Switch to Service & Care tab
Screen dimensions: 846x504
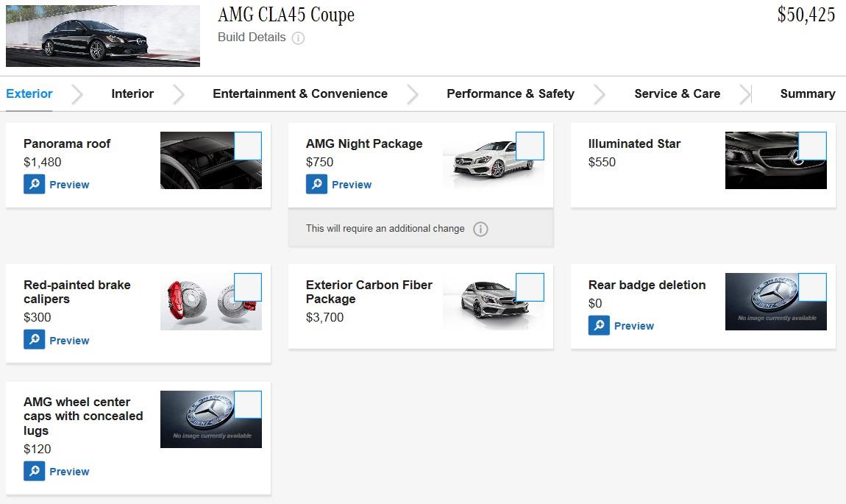(x=677, y=93)
